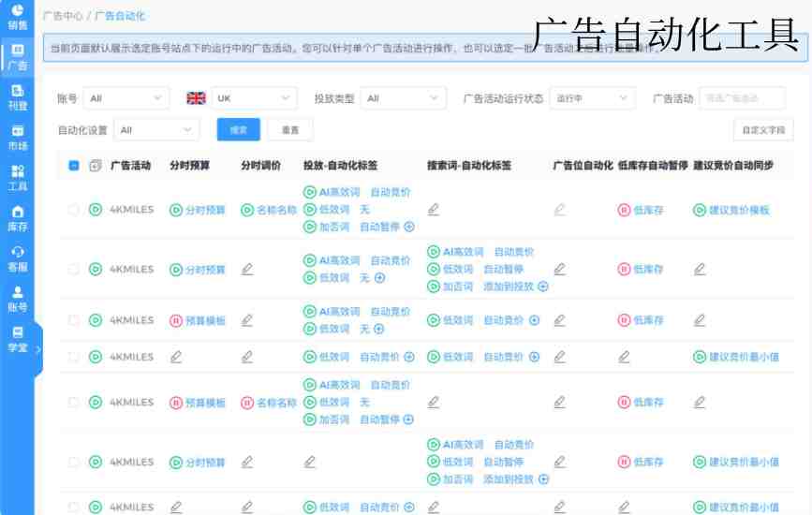Click the 重置 reset button

point(290,130)
